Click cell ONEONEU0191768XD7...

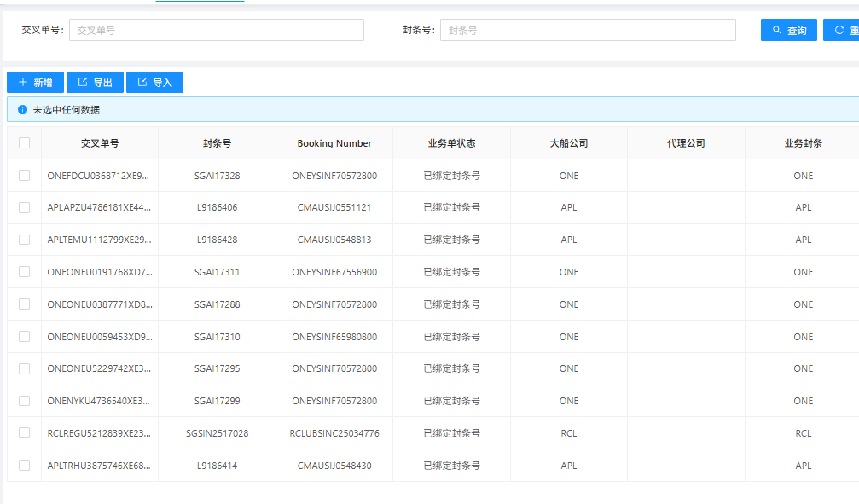(x=100, y=272)
